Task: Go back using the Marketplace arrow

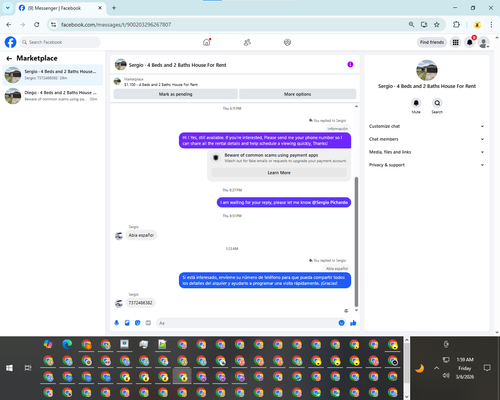Action: click(x=9, y=58)
